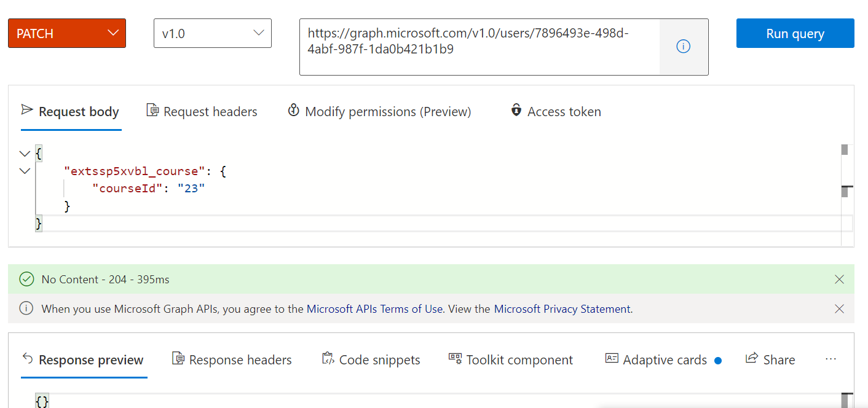868x408 pixels.
Task: Click the Toolkit component gear icon
Action: click(456, 359)
